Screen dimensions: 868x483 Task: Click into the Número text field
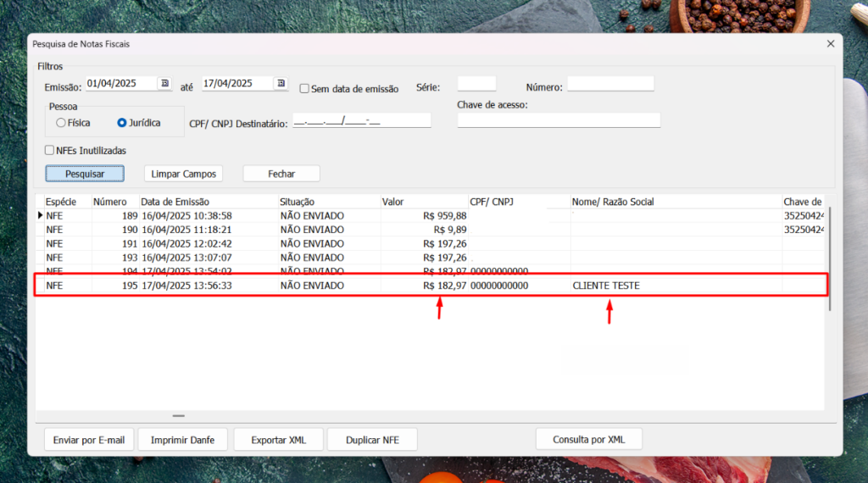(x=610, y=84)
